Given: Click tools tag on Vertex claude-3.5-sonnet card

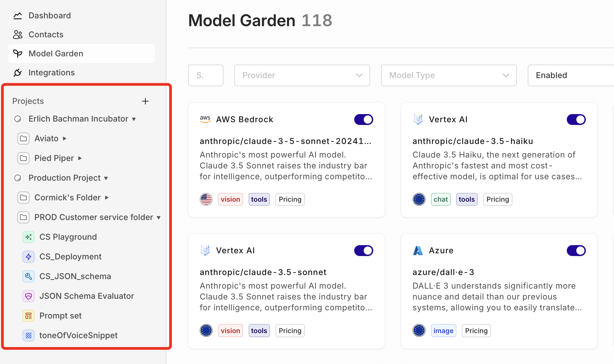Looking at the screenshot, I should point(259,330).
